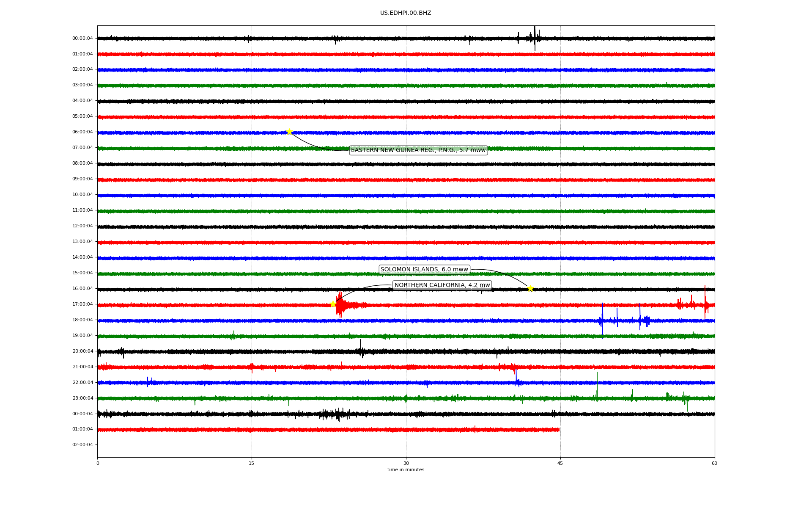Viewport: 812px width, 508px height.
Task: Click the 15 minute tick label
Action: click(252, 464)
